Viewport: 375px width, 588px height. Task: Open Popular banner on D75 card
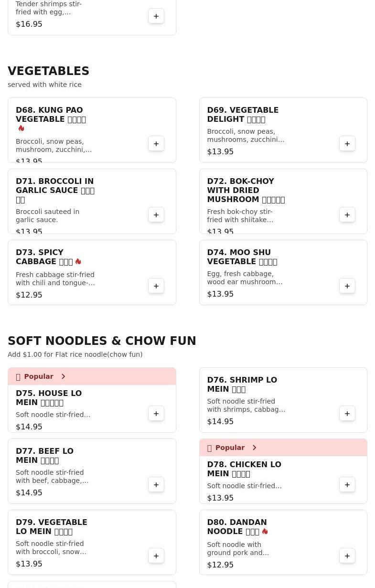39,376
